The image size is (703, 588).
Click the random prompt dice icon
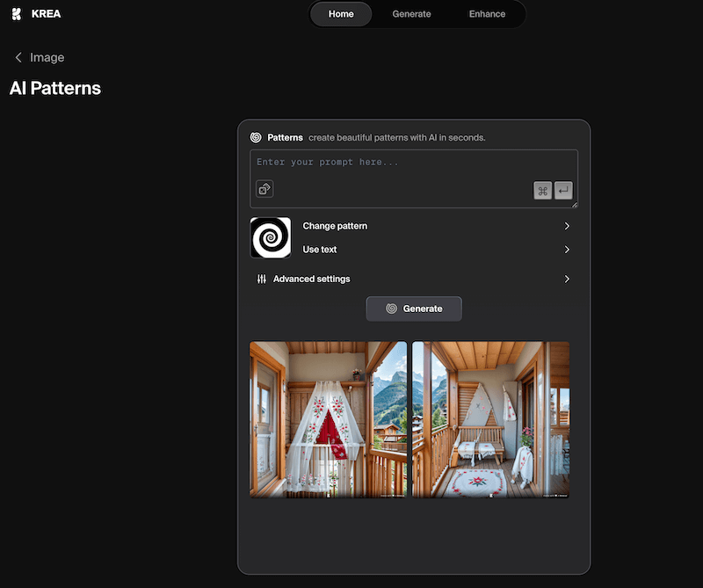pos(265,189)
